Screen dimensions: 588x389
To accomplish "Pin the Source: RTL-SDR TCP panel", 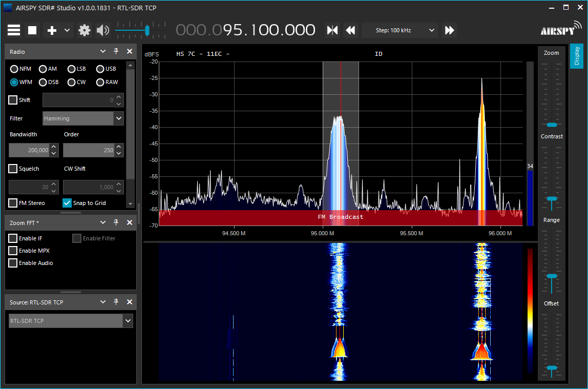I will click(x=116, y=302).
